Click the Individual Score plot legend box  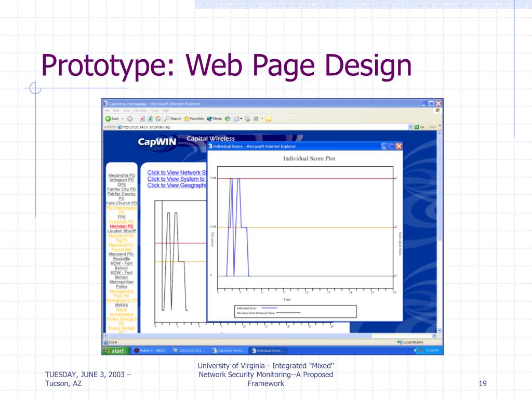296,311
